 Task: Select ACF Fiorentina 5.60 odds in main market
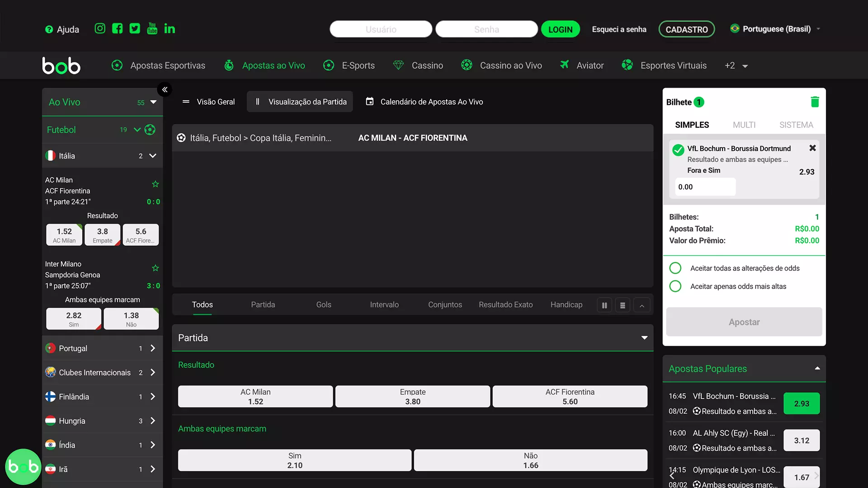tap(570, 396)
